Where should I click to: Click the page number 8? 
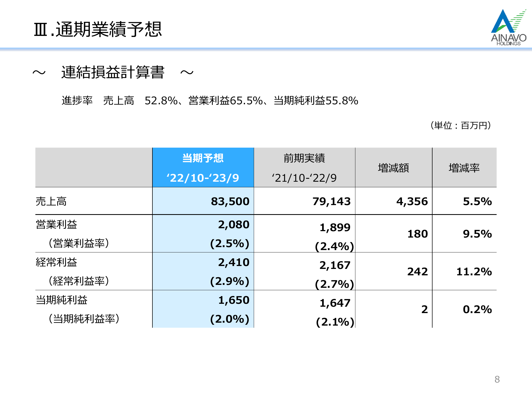[497, 379]
